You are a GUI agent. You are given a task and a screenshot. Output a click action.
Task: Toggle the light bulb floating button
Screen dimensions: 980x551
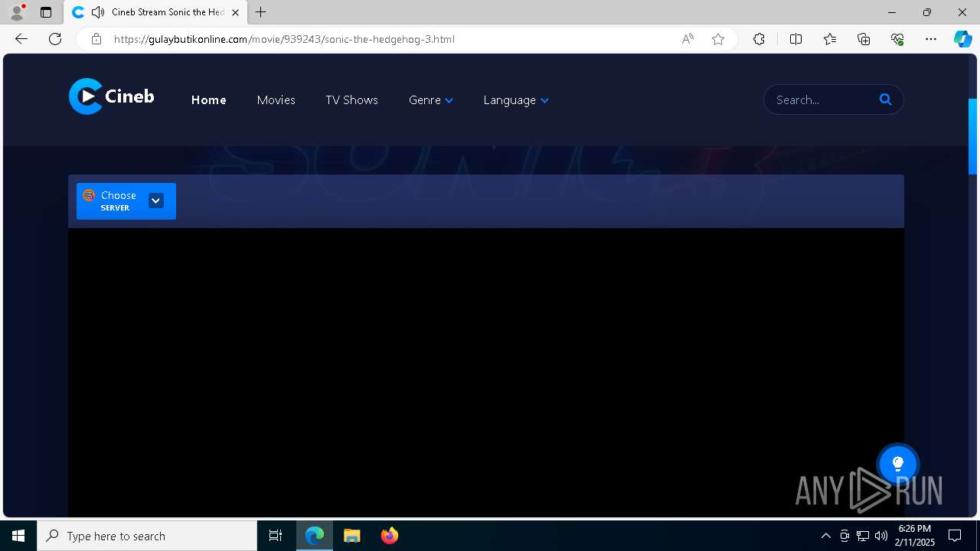coord(898,464)
